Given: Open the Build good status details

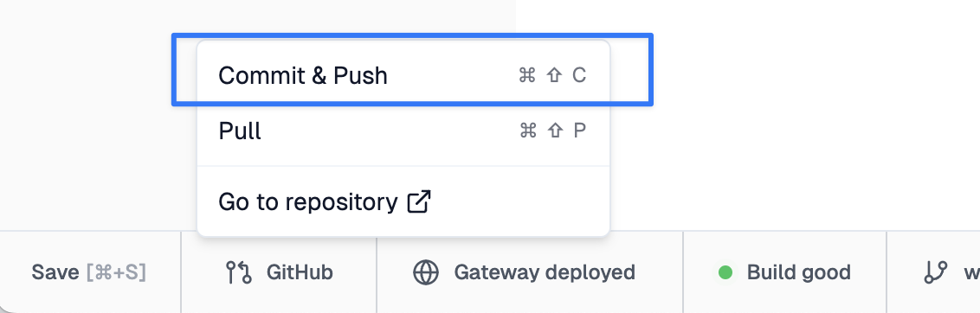Looking at the screenshot, I should coord(784,272).
